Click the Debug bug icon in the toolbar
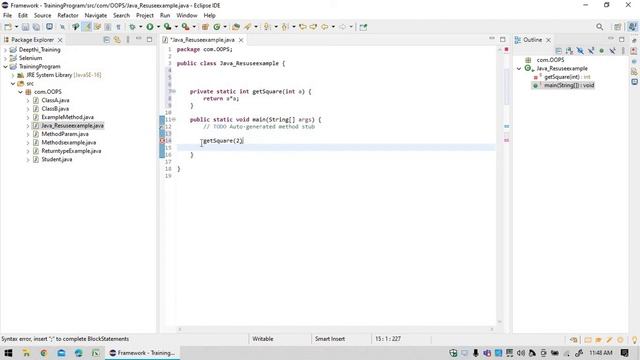This screenshot has width=640, height=360. [x=132, y=27]
